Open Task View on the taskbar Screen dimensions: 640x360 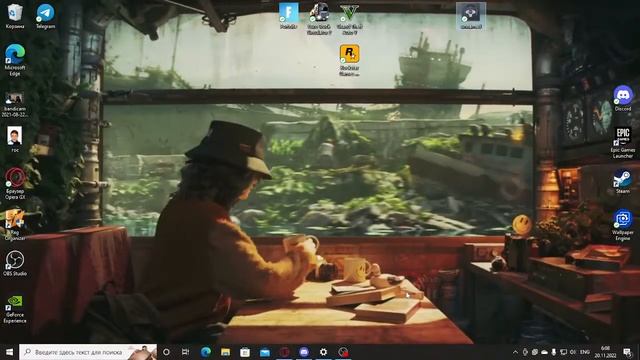click(x=185, y=352)
